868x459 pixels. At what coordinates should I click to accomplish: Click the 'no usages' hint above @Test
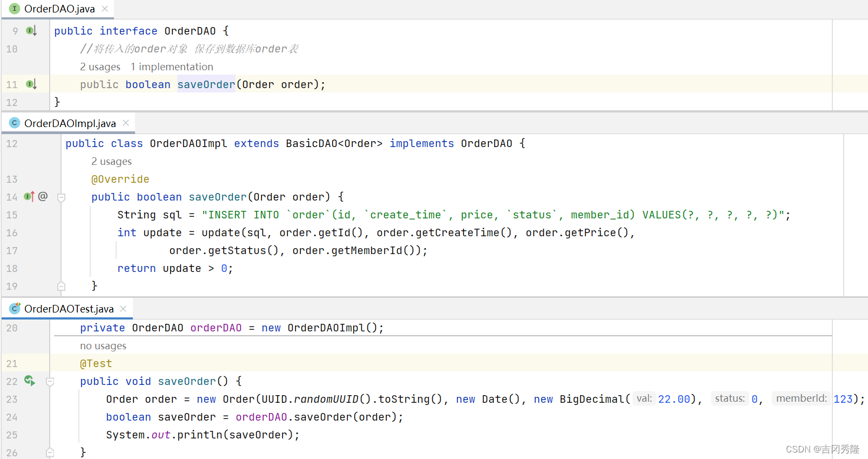(x=103, y=346)
